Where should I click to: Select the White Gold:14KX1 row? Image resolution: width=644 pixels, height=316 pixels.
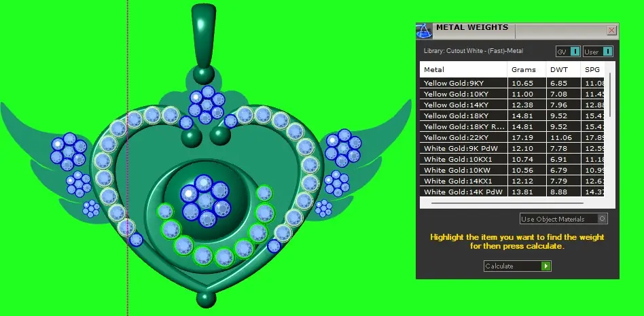click(512, 181)
